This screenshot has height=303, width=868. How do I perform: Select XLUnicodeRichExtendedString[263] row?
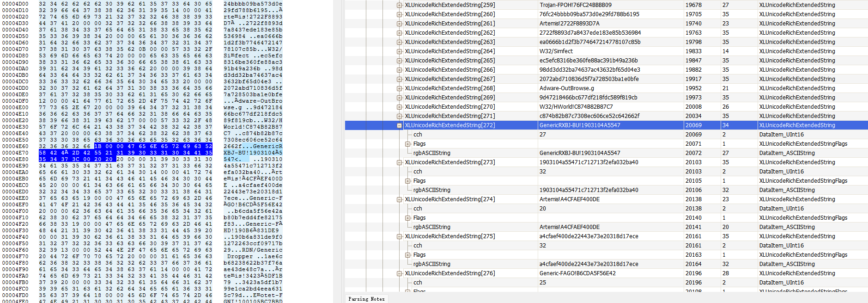click(x=606, y=42)
